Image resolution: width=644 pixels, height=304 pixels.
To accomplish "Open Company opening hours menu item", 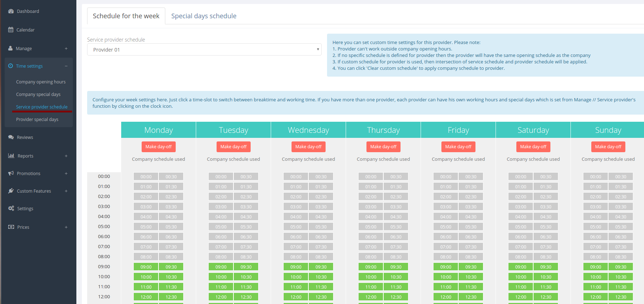I will (41, 82).
